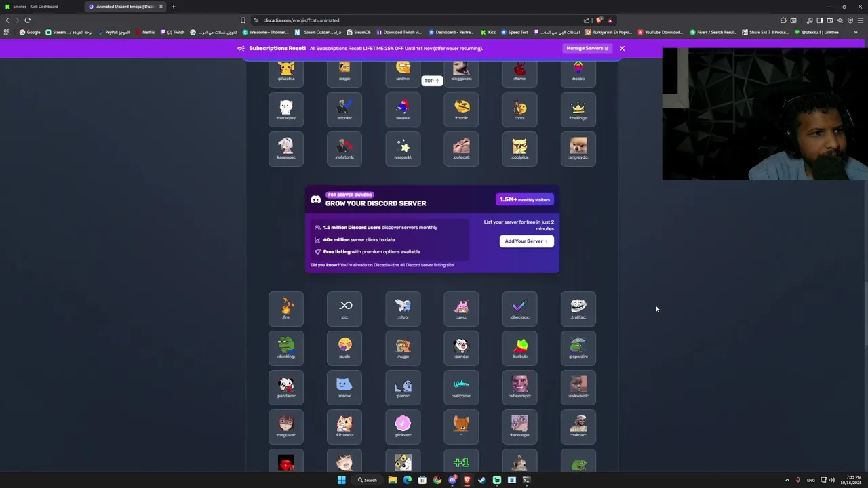The image size is (868, 488).
Task: Click the Add Your Server button
Action: [526, 241]
